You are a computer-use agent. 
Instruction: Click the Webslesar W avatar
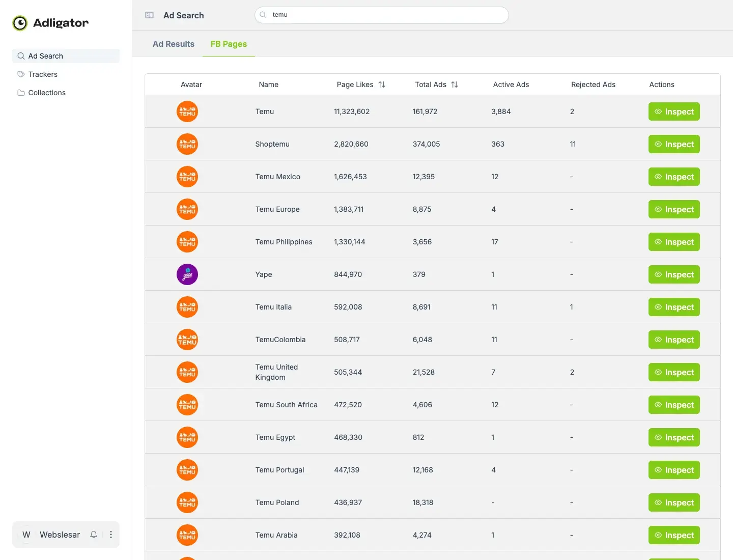tap(26, 535)
